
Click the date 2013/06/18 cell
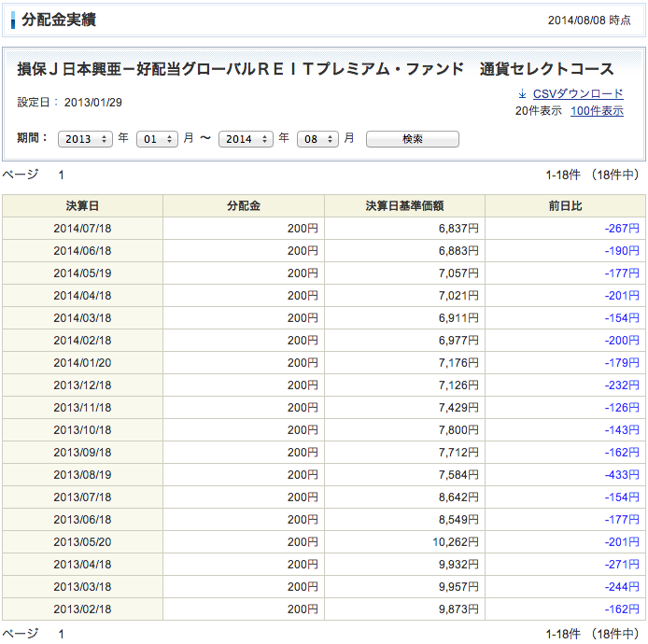tap(82, 520)
